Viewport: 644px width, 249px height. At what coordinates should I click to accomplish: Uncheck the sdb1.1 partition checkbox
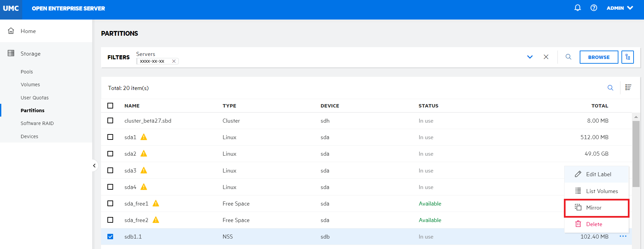[x=110, y=237]
